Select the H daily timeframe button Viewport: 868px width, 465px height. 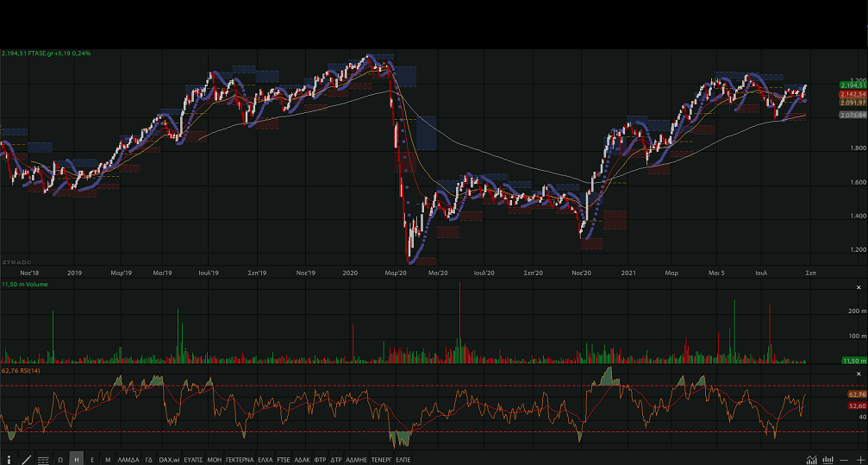(76, 460)
